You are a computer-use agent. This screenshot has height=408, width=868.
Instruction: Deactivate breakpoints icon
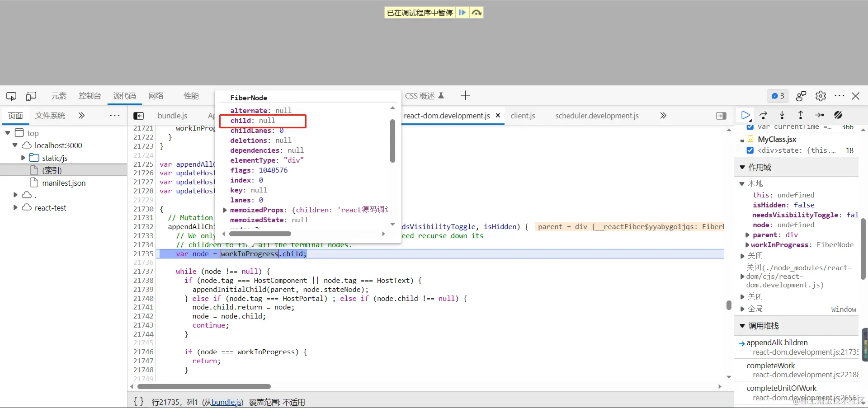pos(838,116)
